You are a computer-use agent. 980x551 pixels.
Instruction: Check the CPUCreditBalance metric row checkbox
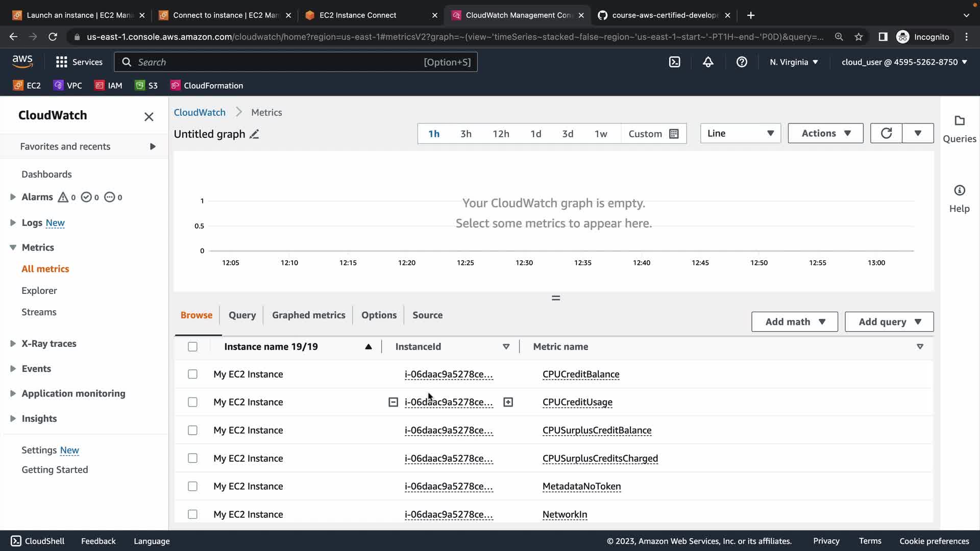pos(192,374)
